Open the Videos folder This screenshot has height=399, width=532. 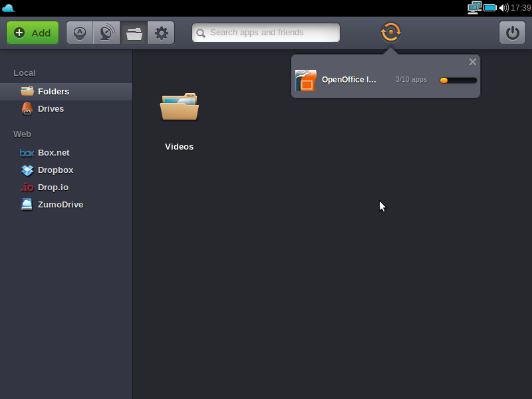pyautogui.click(x=179, y=110)
